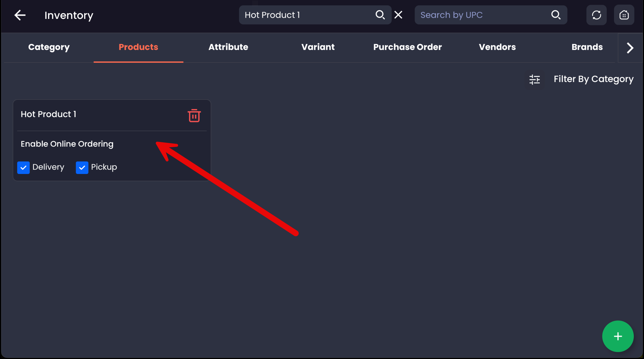Open the store home icon top right

click(624, 15)
